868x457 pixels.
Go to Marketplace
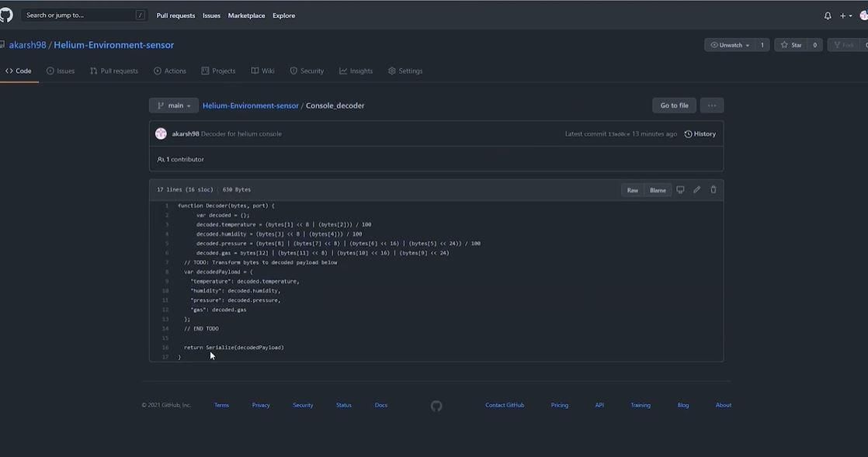246,16
